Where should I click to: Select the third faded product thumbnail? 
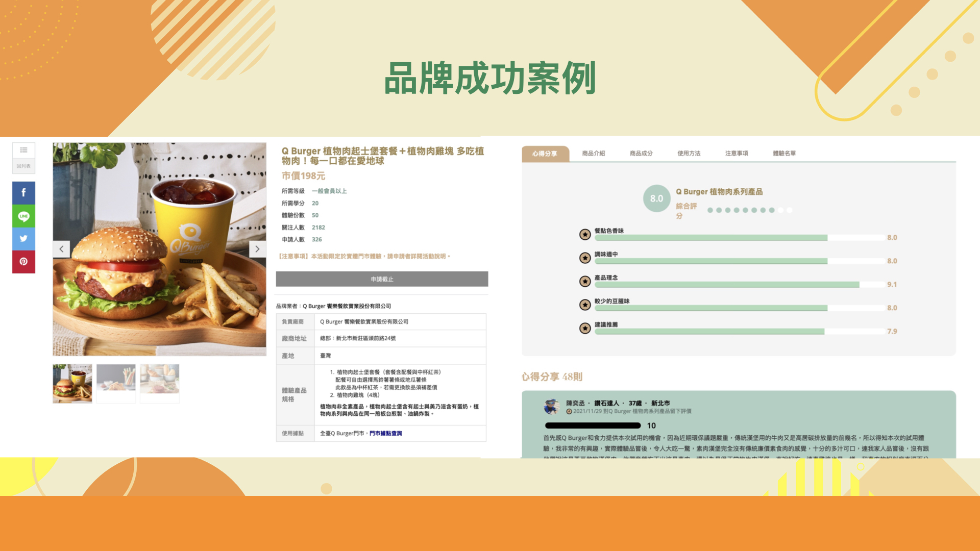[x=160, y=384]
